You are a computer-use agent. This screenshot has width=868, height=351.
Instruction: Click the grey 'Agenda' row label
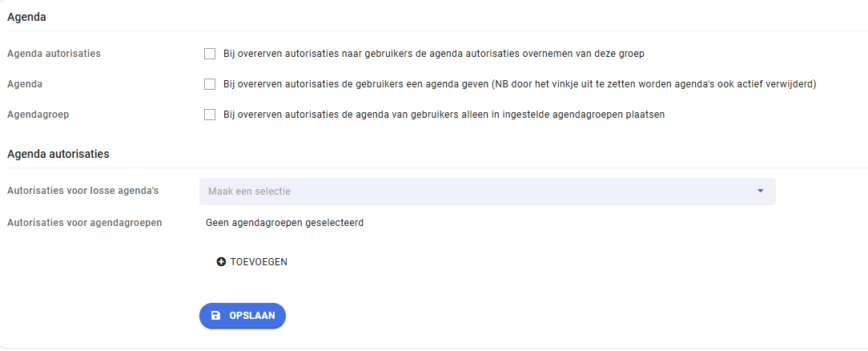pos(25,85)
